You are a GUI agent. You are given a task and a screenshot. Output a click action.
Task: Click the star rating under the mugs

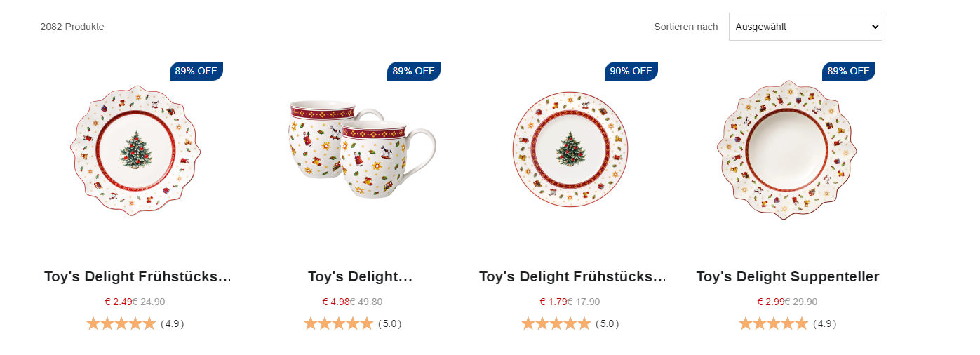pos(339,323)
